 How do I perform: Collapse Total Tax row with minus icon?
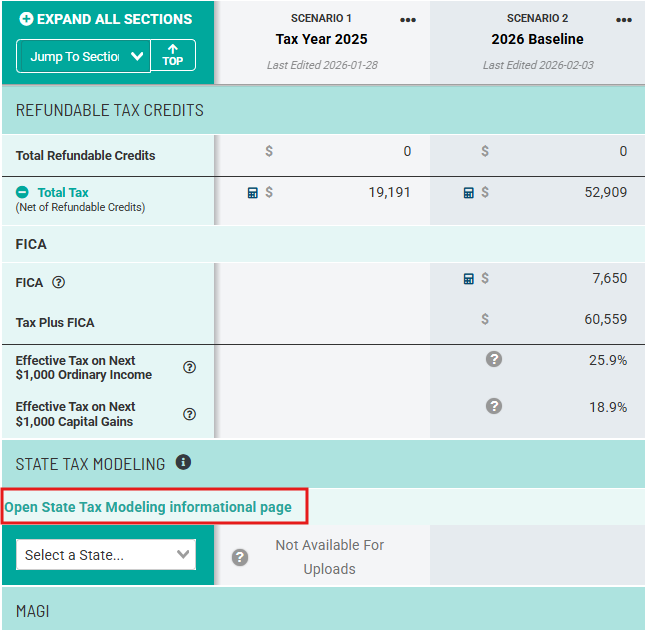(22, 193)
